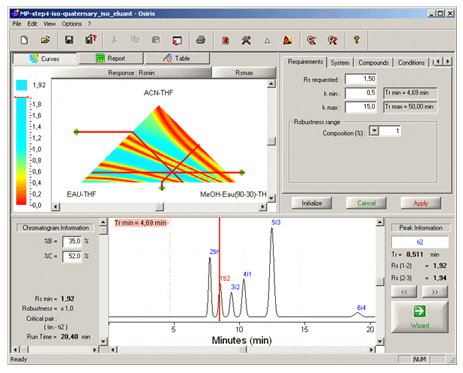The image size is (463, 373).
Task: Open the Composition (%) dropdown arrow
Action: coord(374,131)
